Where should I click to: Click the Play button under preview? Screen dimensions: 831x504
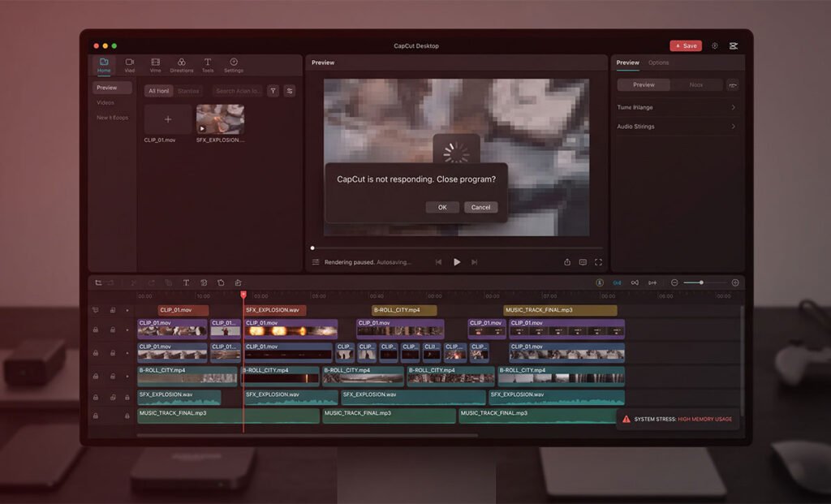(x=457, y=262)
